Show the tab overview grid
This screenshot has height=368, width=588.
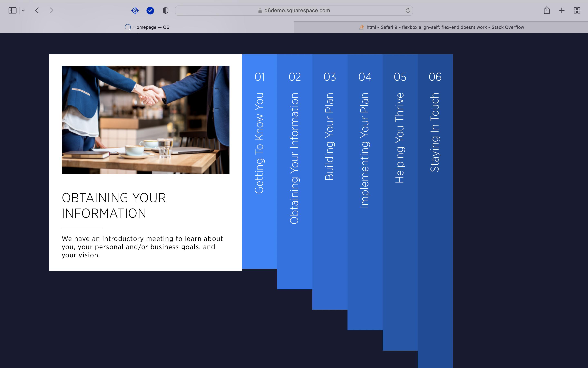click(577, 10)
